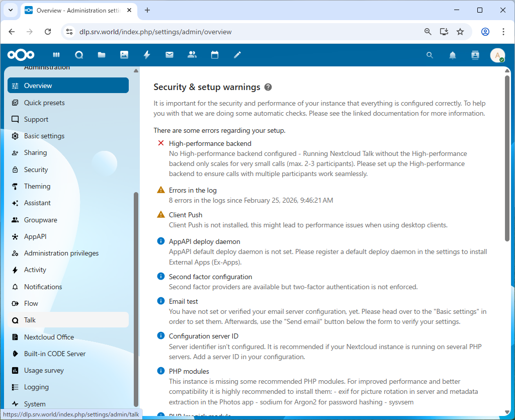Open the contacts menu icon in the header

pyautogui.click(x=475, y=55)
